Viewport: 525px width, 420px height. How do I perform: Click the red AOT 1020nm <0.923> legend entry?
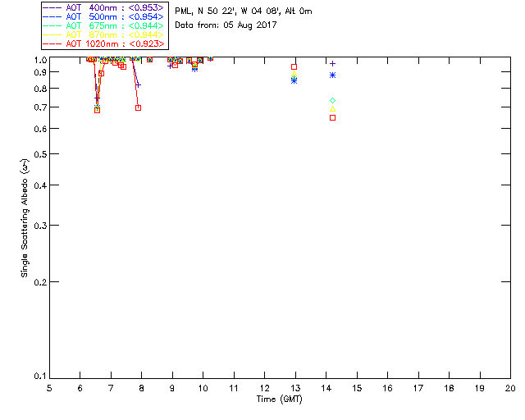(x=103, y=43)
